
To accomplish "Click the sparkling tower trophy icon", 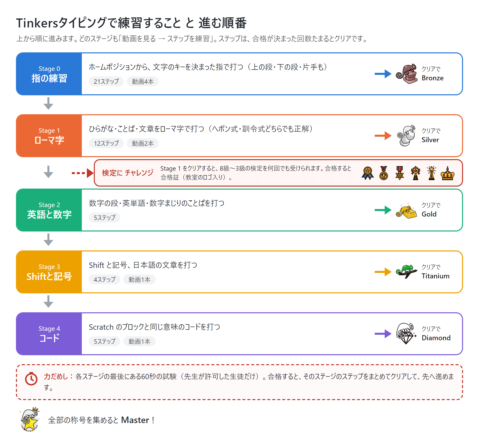I will point(432,173).
